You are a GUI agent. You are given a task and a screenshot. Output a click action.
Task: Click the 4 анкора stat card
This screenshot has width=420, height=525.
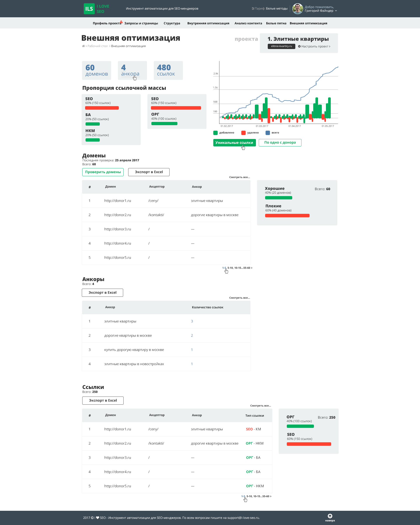pos(132,70)
